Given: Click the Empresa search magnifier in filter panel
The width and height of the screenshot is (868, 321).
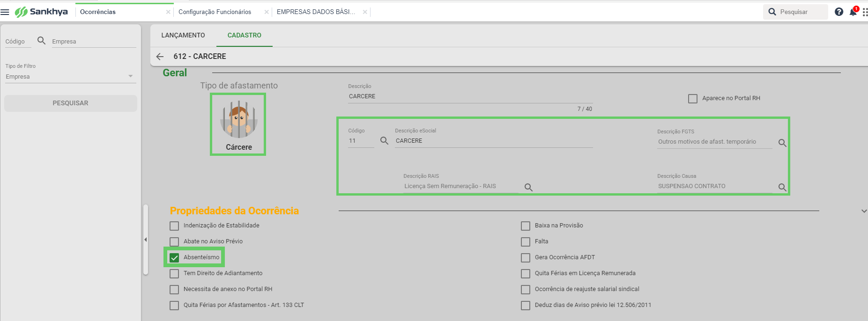Looking at the screenshot, I should tap(42, 41).
